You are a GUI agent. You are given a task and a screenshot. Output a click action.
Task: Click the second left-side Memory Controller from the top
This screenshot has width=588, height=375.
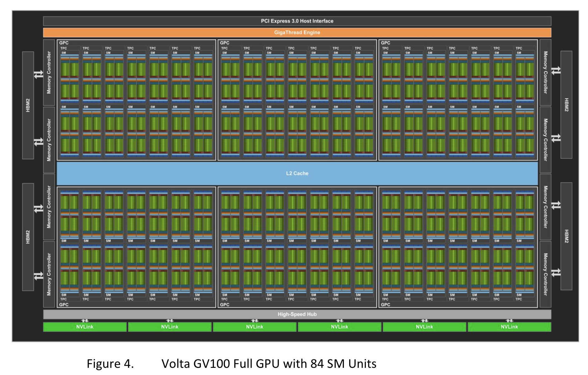[x=49, y=140]
